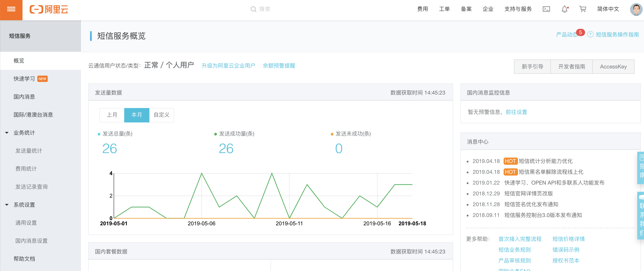Click the 新手引导 button

[x=532, y=66]
